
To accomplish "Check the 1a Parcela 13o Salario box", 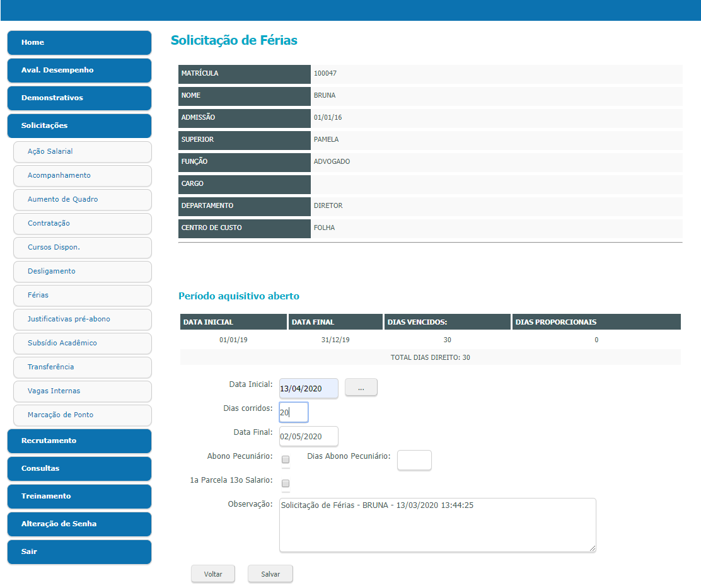I will point(286,483).
